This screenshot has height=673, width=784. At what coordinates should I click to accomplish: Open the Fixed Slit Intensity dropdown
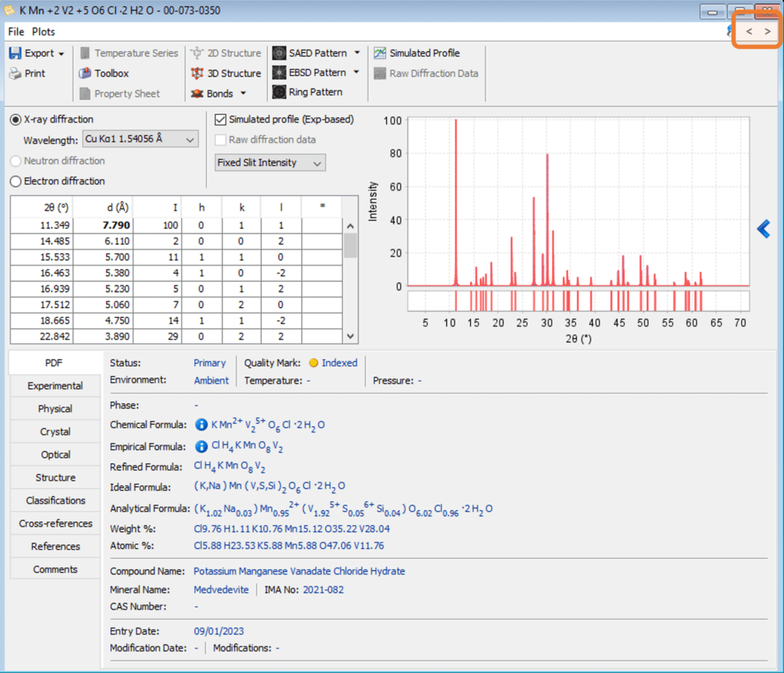pyautogui.click(x=317, y=162)
